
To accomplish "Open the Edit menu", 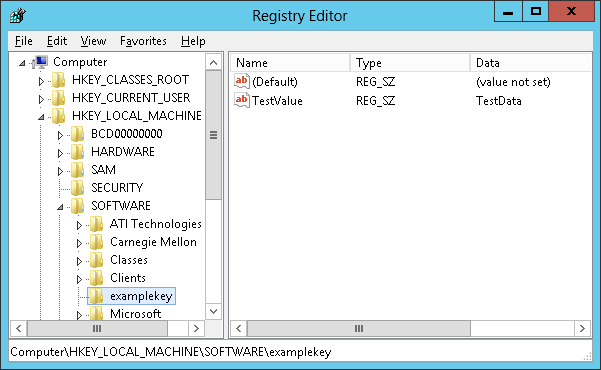I will pos(57,41).
